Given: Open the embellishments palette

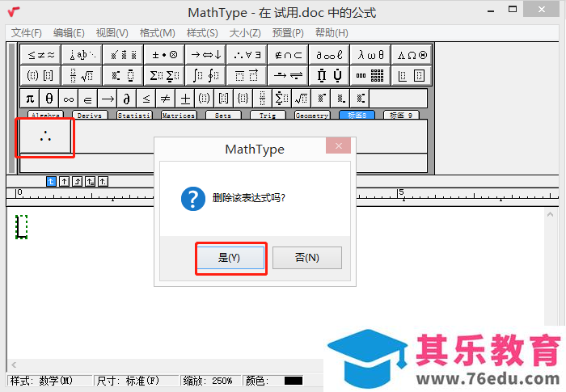Looking at the screenshot, I should [x=123, y=55].
